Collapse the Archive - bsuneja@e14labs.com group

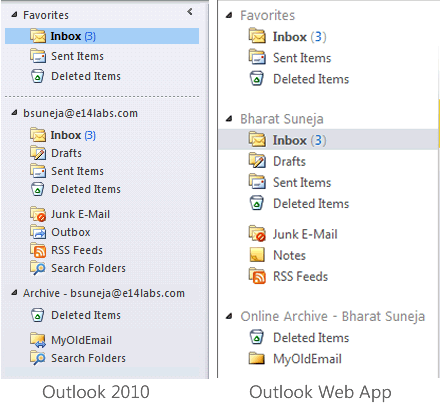14,293
